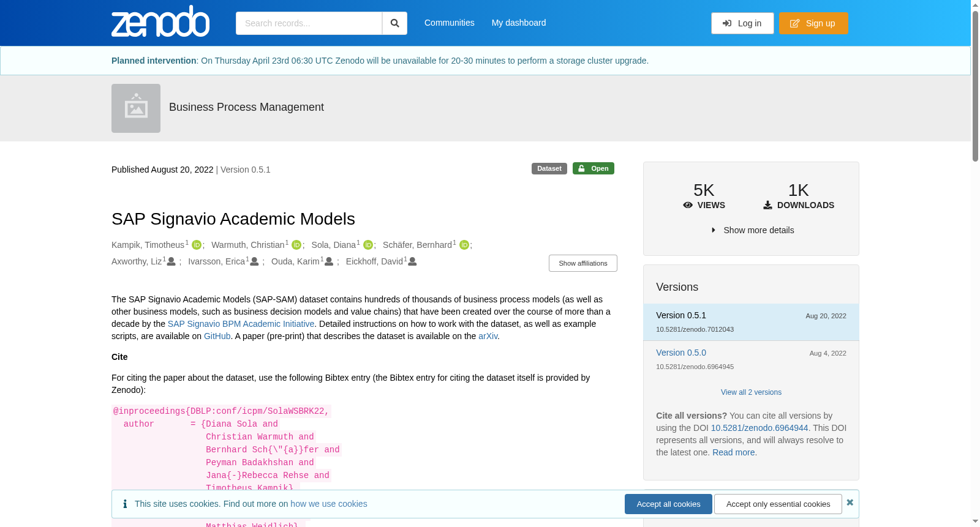Open the DOI 10.5281/zenodo.6964944 link

(x=759, y=428)
